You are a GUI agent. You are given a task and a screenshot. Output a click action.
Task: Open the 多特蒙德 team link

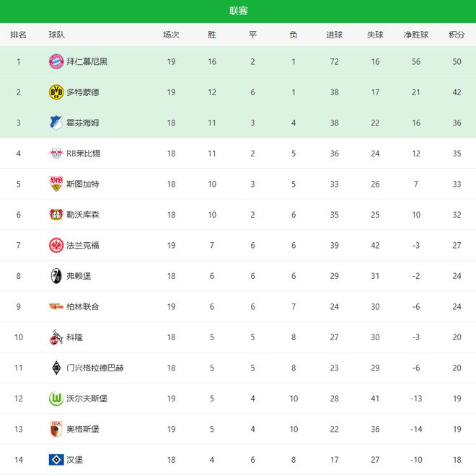point(82,92)
